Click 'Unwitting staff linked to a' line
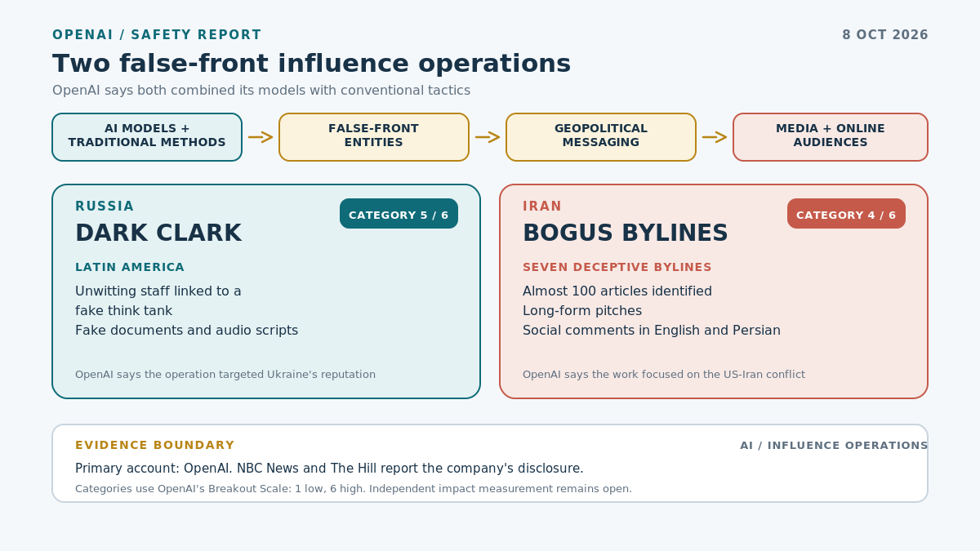Image resolution: width=980 pixels, height=551 pixels. [158, 291]
